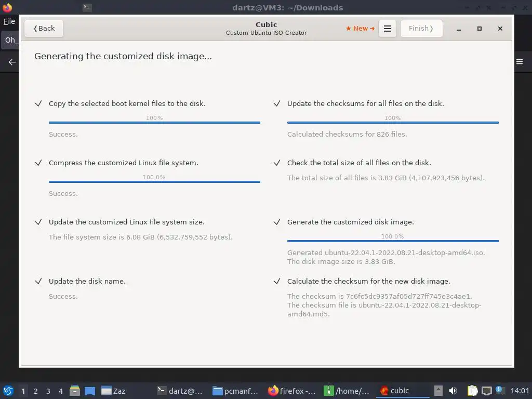Click the 'The total size of all files is 3.83 GiB' text

point(386,178)
